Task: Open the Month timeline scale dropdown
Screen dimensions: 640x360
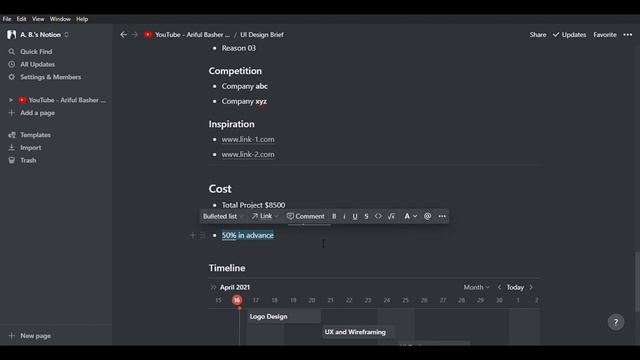Action: (476, 287)
